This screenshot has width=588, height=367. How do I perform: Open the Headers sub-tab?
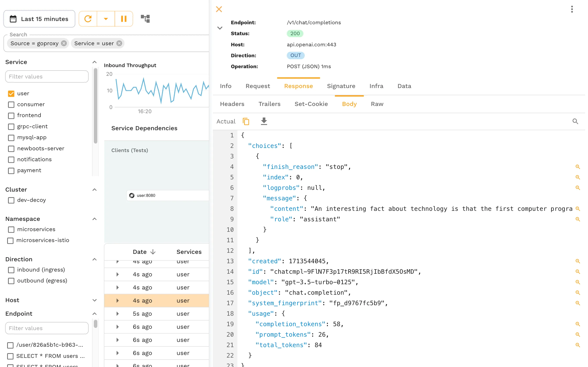pos(232,104)
